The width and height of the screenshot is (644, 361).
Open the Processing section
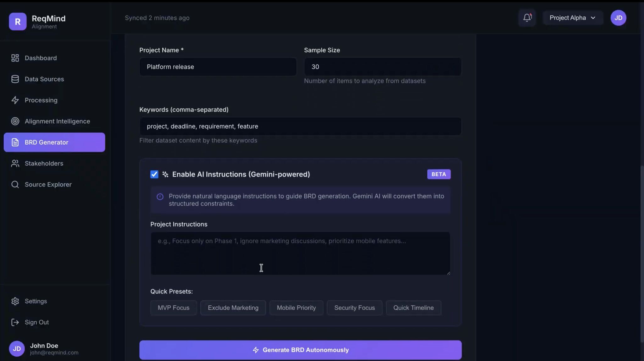(54, 100)
